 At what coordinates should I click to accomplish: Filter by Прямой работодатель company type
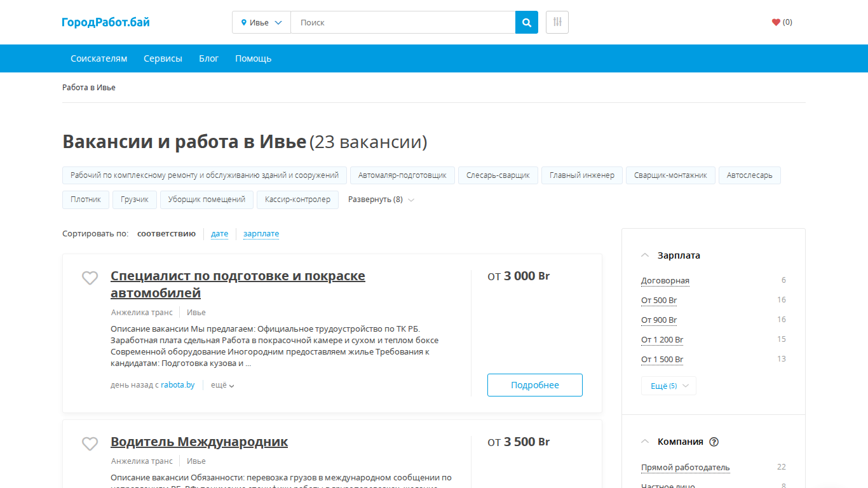click(685, 467)
